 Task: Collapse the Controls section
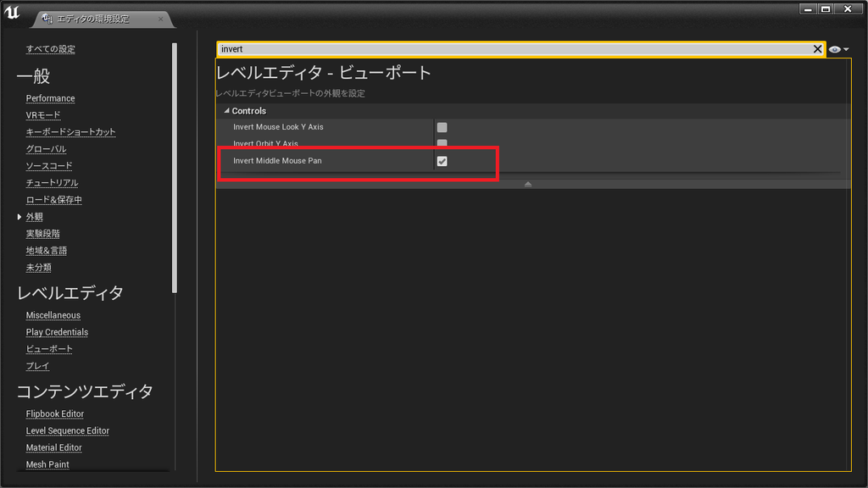(x=226, y=111)
